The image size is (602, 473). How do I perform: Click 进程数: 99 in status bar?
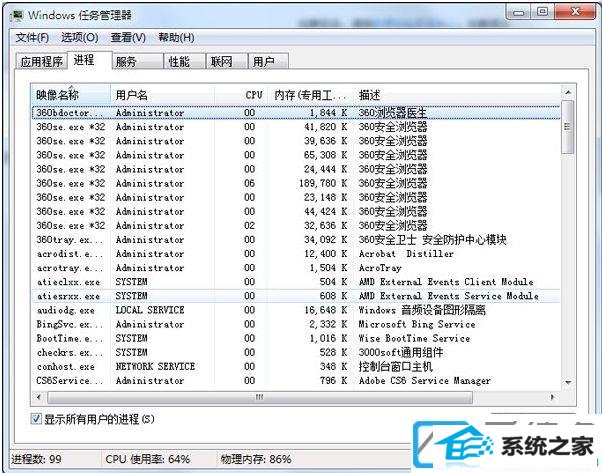(x=36, y=459)
